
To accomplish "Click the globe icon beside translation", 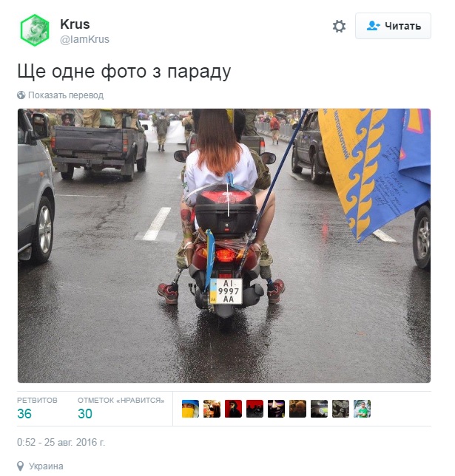I will 21,95.
